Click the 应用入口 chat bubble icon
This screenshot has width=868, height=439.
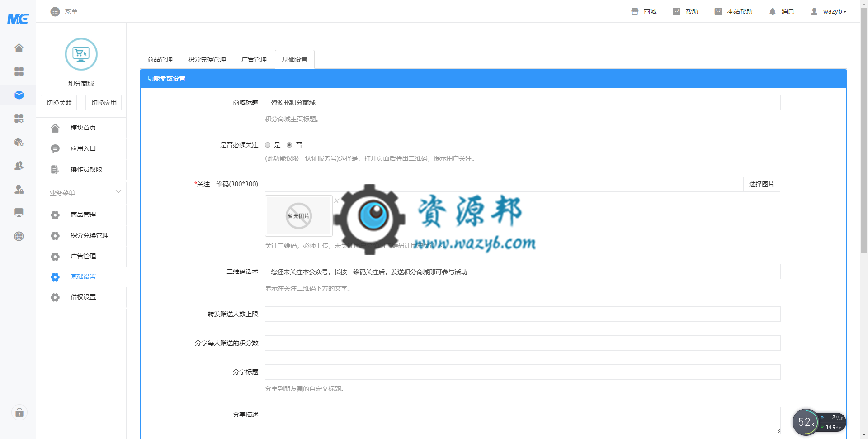(55, 148)
